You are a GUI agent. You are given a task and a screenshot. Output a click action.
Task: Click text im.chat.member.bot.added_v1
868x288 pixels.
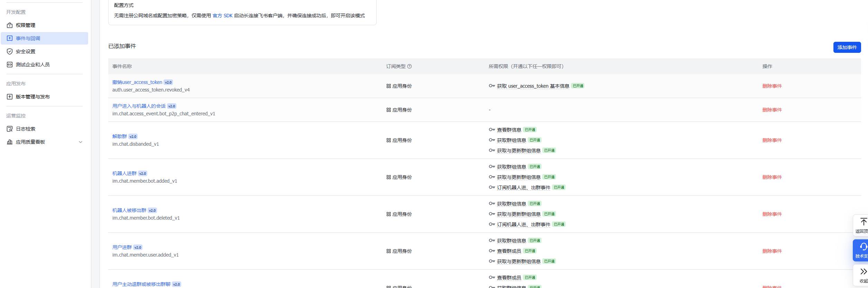click(145, 181)
